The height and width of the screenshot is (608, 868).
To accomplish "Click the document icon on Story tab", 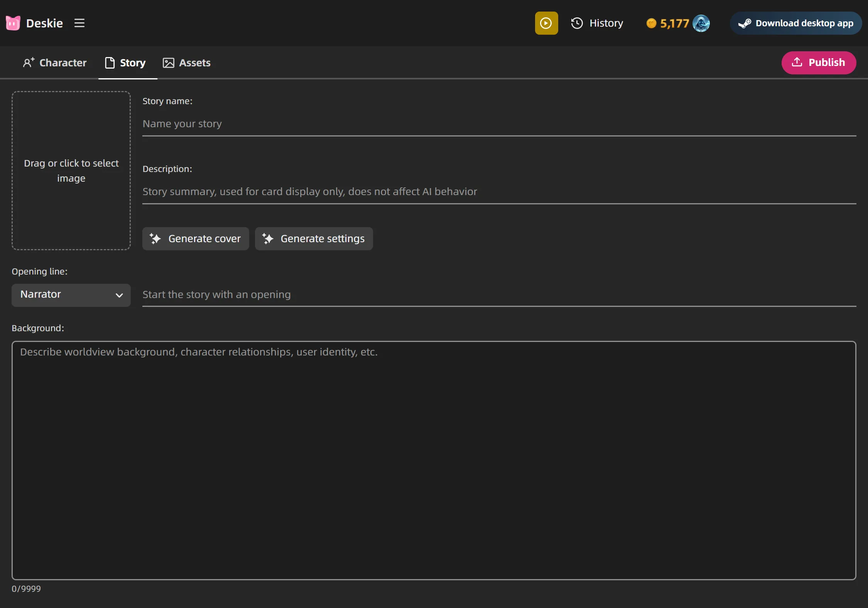I will click(x=110, y=63).
